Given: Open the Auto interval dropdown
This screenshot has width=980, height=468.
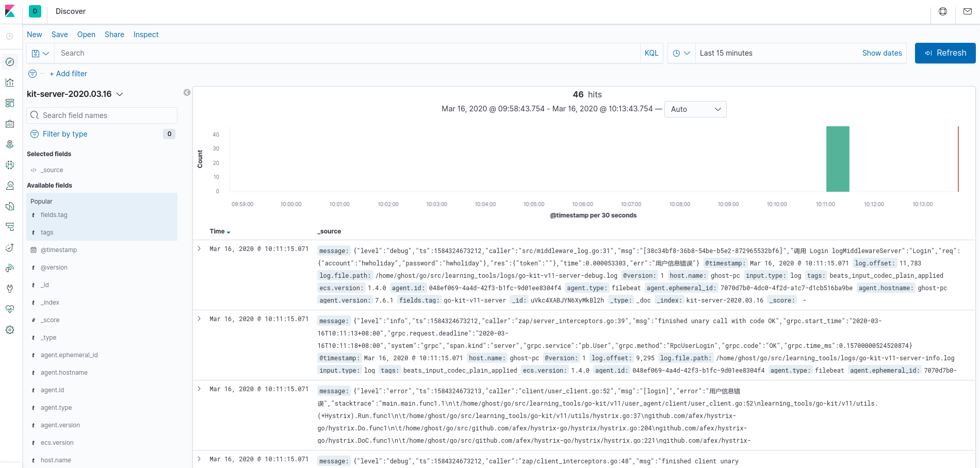Looking at the screenshot, I should (695, 109).
